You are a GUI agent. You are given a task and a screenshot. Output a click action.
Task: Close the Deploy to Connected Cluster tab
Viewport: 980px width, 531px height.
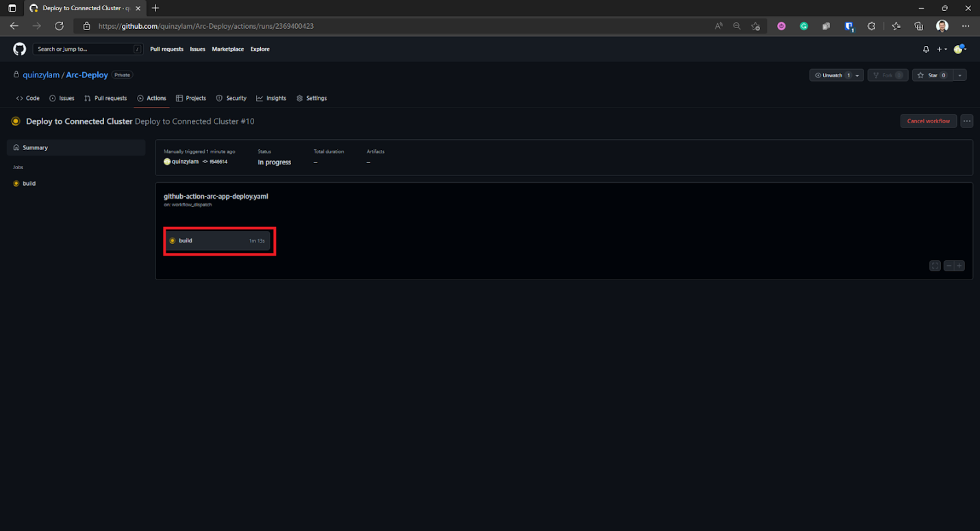138,8
